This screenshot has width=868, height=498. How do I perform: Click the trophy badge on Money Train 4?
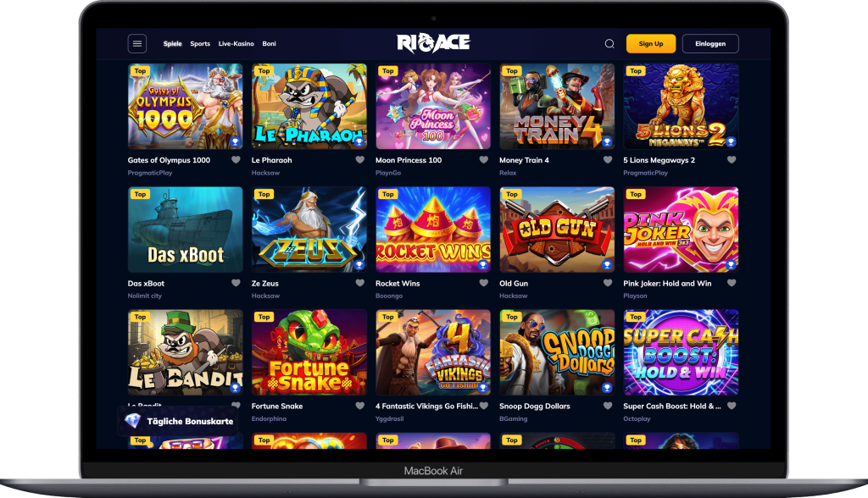[x=607, y=141]
